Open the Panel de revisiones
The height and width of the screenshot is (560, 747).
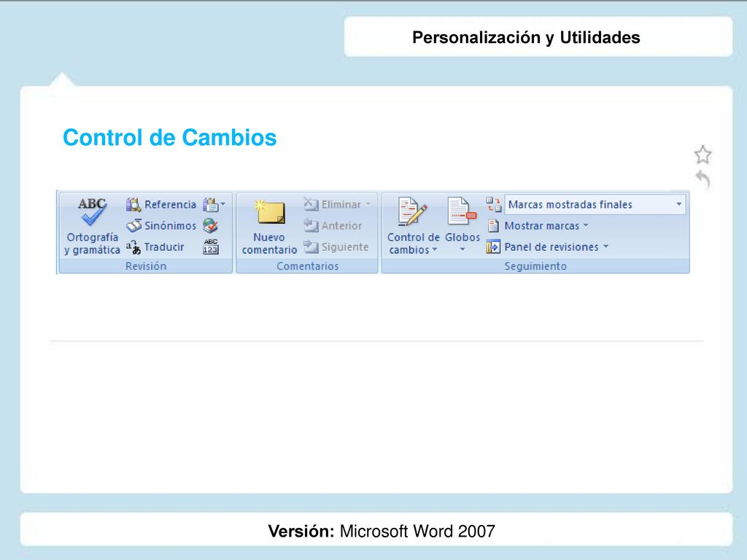coord(543,246)
